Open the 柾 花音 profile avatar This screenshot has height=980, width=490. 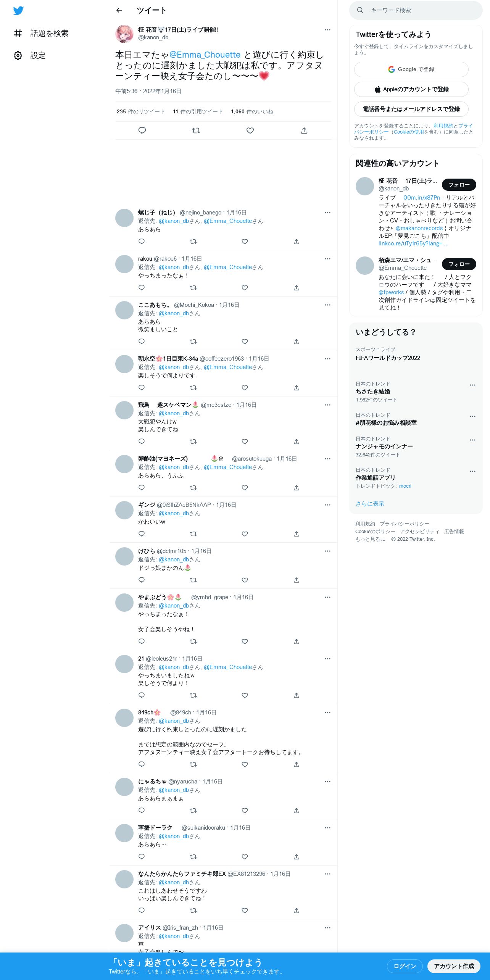coord(124,34)
